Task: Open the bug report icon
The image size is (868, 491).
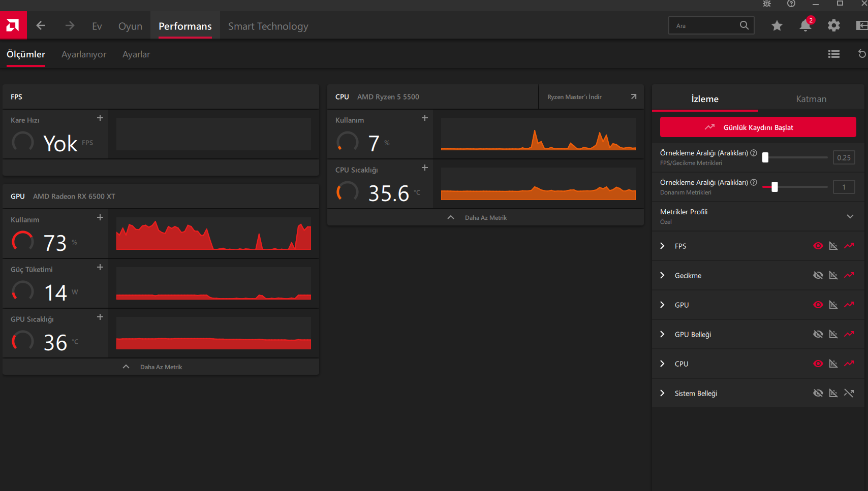Action: (x=767, y=4)
